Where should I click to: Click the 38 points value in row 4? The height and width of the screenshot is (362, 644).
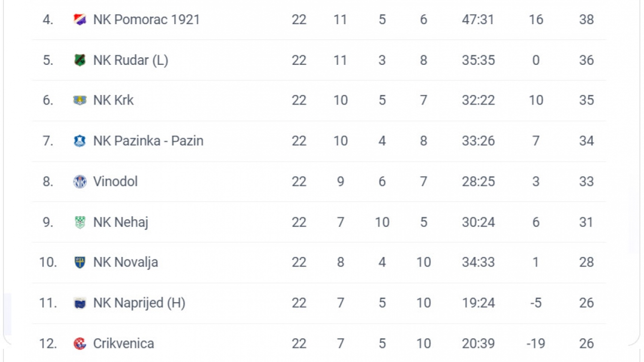coord(587,20)
